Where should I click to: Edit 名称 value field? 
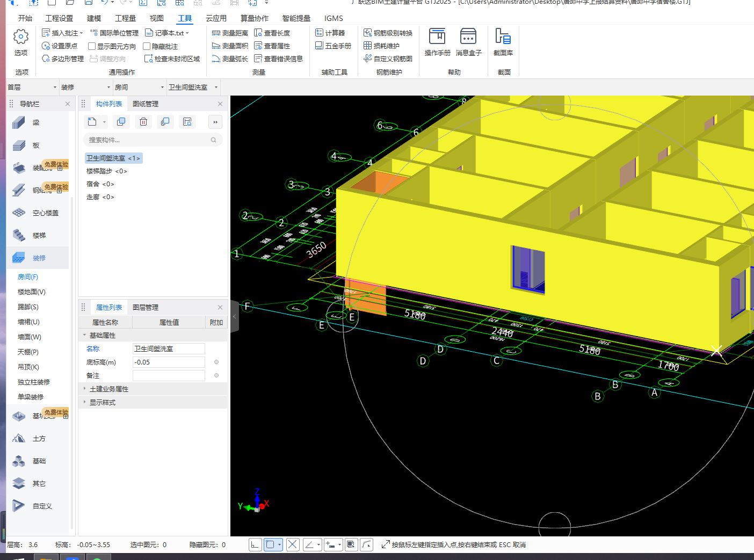click(169, 348)
